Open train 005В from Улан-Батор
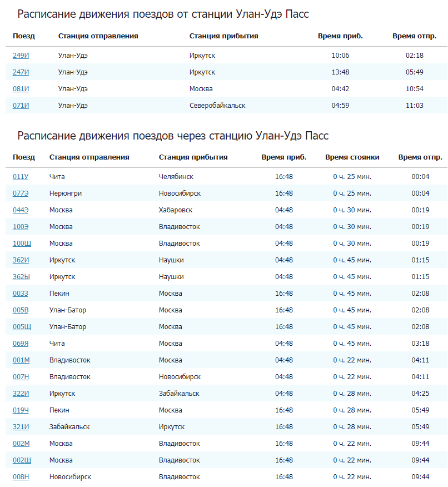 click(x=21, y=310)
